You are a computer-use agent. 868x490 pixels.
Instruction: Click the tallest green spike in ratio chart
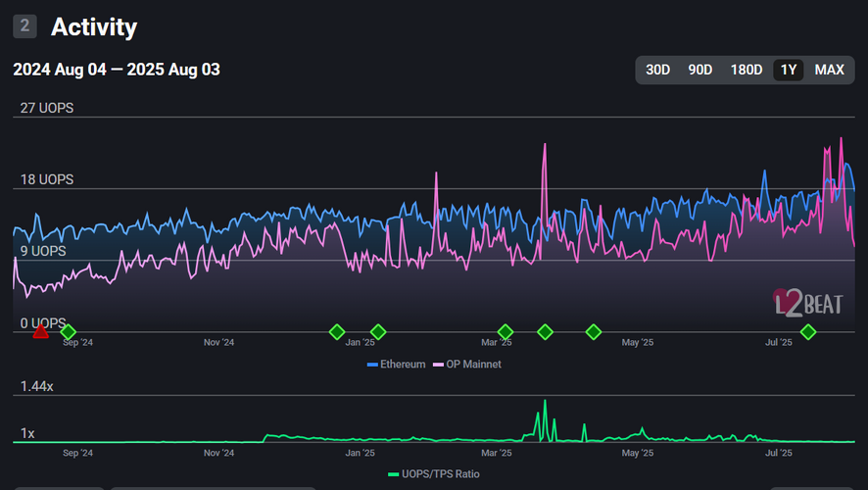click(545, 404)
